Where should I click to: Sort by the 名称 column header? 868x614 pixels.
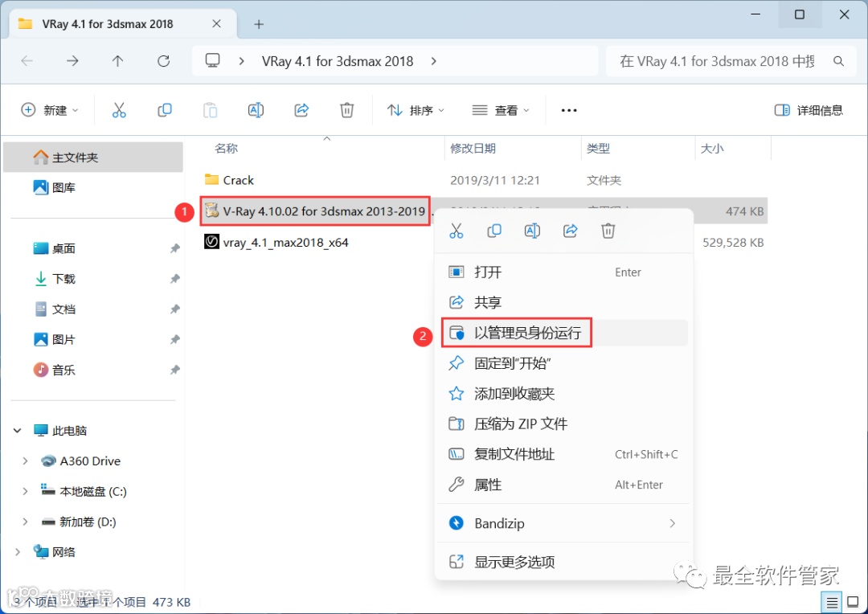(226, 149)
